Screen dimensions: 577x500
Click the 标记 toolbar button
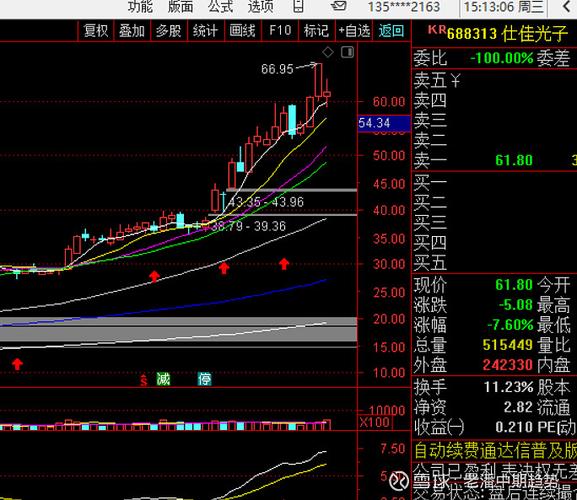(x=316, y=31)
